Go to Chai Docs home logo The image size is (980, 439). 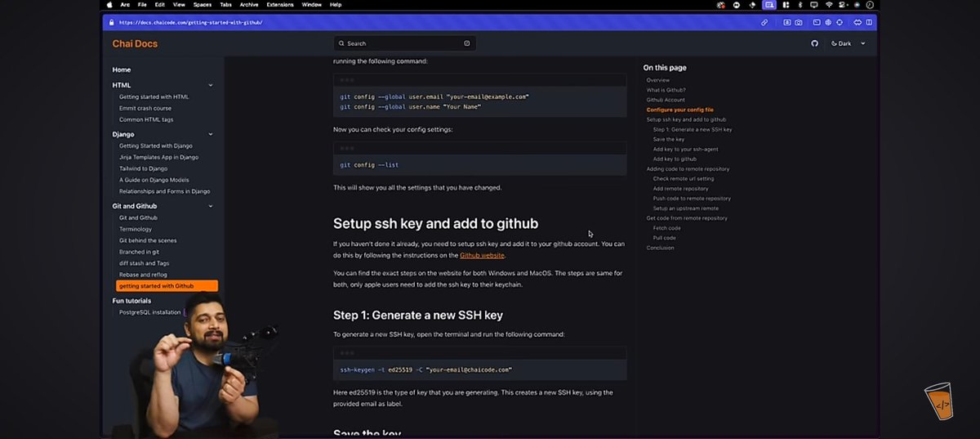[135, 43]
